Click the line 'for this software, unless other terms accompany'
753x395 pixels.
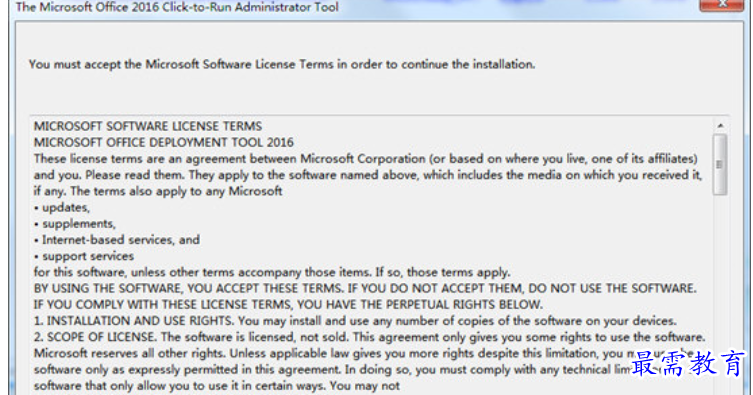click(272, 272)
